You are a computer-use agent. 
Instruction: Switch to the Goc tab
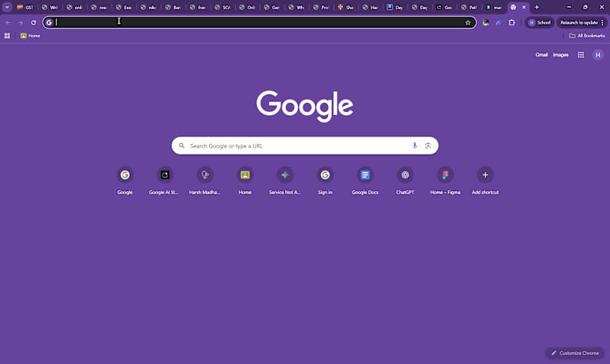(x=445, y=7)
